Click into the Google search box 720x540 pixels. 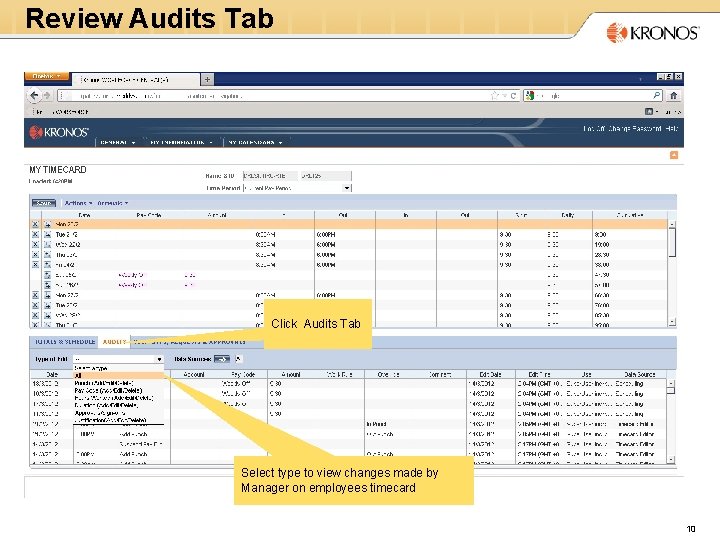click(593, 96)
